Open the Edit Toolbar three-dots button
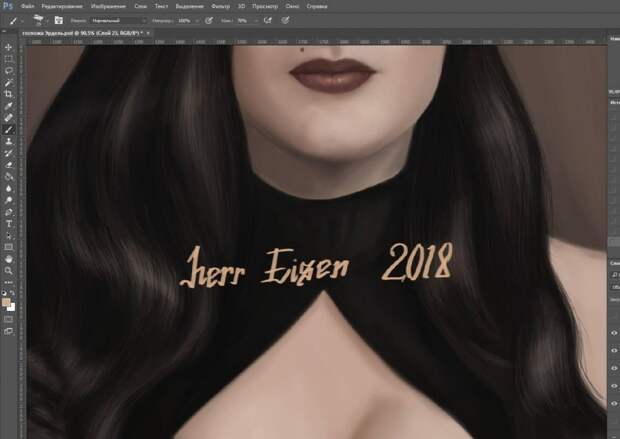The width and height of the screenshot is (620, 439). pyautogui.click(x=8, y=282)
